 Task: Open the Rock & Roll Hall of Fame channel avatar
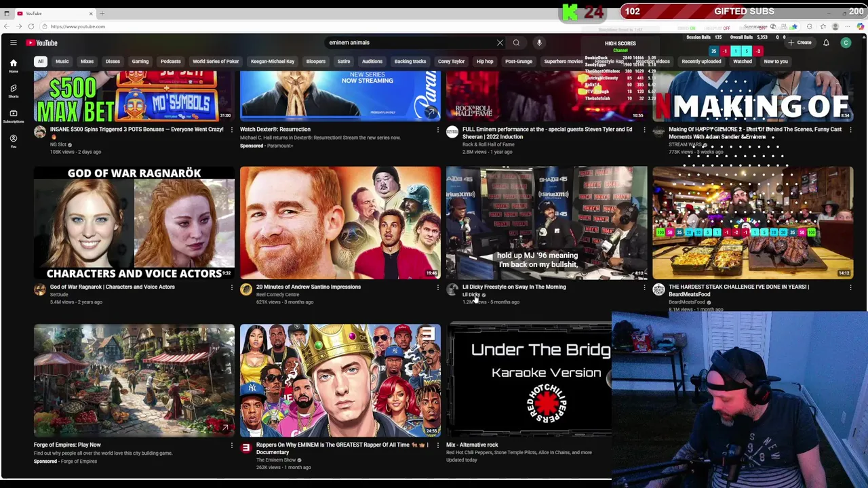pyautogui.click(x=452, y=132)
